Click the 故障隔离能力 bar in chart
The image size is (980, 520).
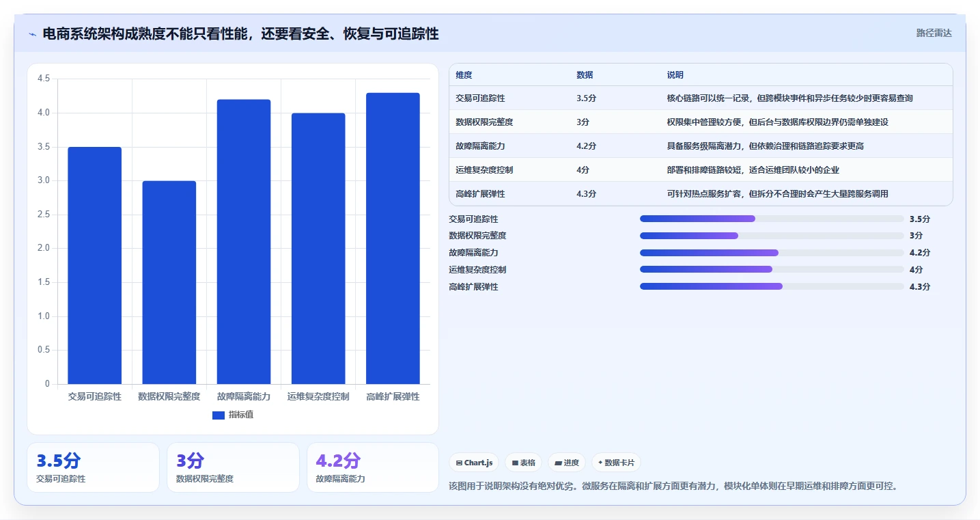[244, 242]
